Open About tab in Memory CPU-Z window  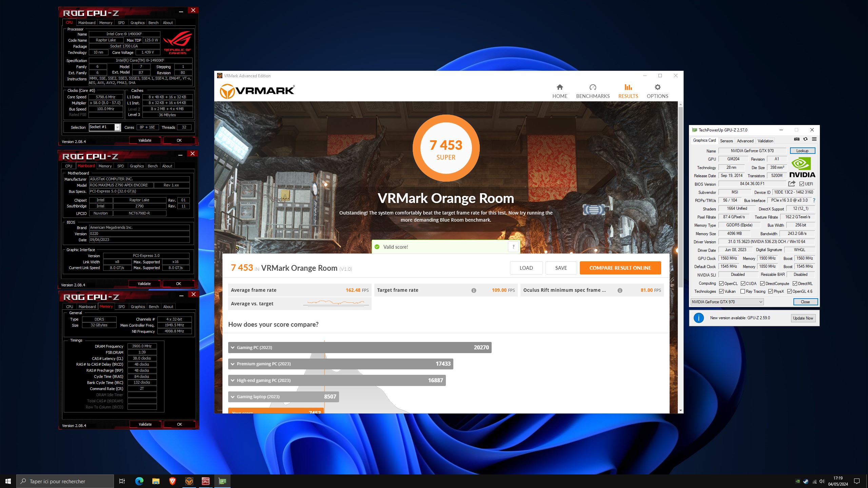[x=168, y=307]
